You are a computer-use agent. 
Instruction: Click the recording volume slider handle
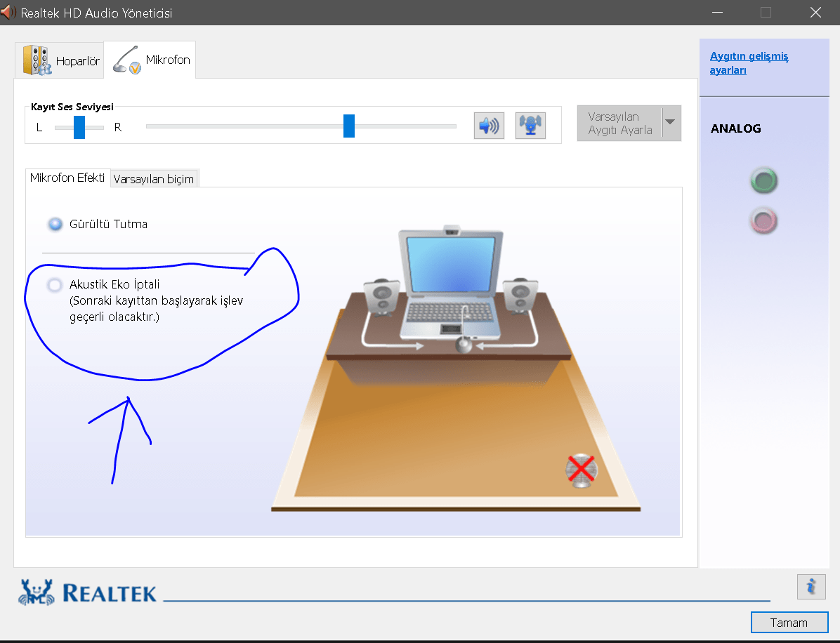click(349, 126)
